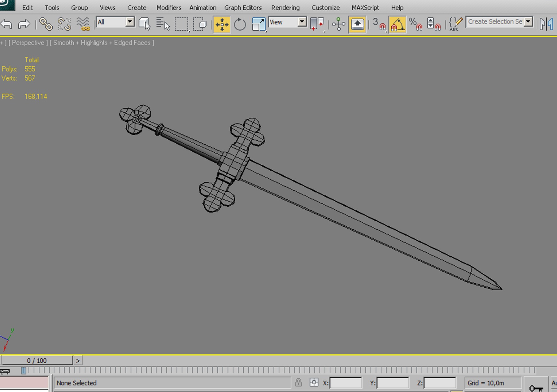Open the Modifiers menu
This screenshot has width=557, height=392.
(x=169, y=8)
